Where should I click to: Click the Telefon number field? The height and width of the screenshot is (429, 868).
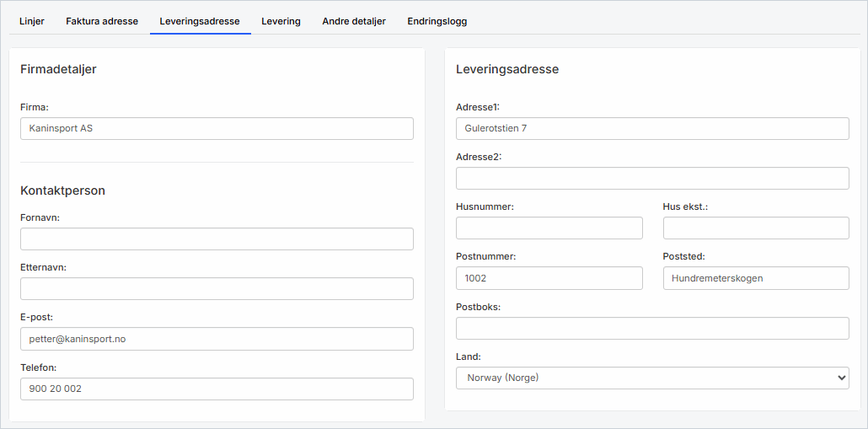(x=217, y=389)
